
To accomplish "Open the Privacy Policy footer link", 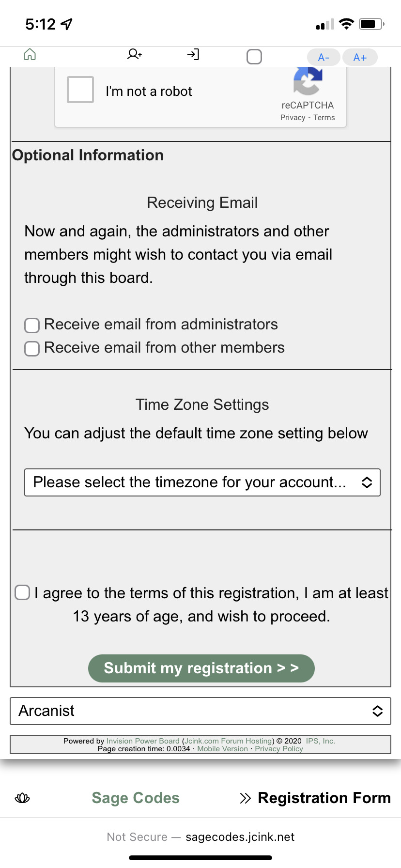I will click(279, 749).
